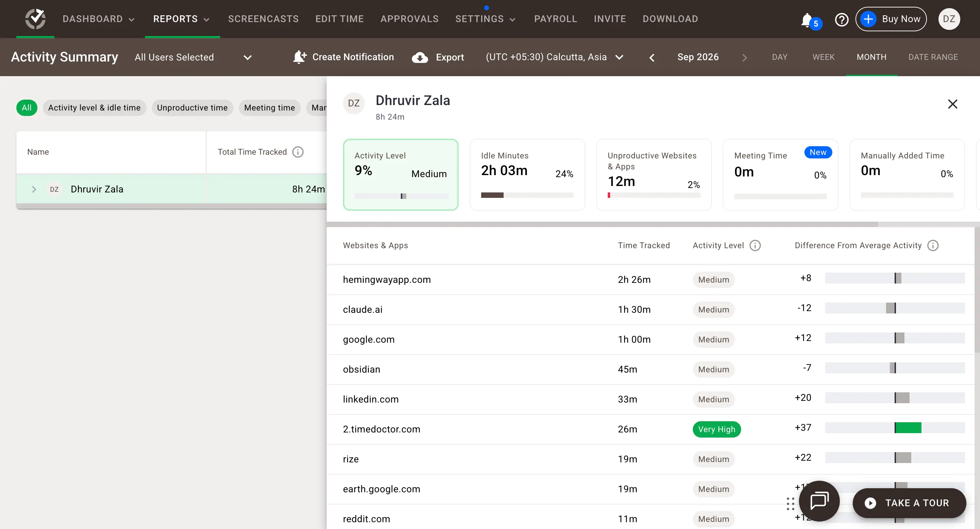Viewport: 980px width, 529px height.
Task: Close the Dhruvir Zala detail panel
Action: point(952,104)
